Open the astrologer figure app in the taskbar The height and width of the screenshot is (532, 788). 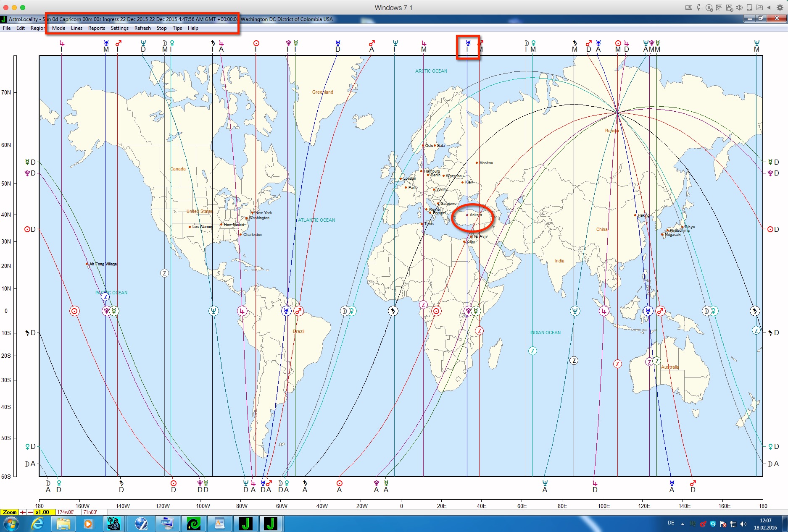[113, 524]
